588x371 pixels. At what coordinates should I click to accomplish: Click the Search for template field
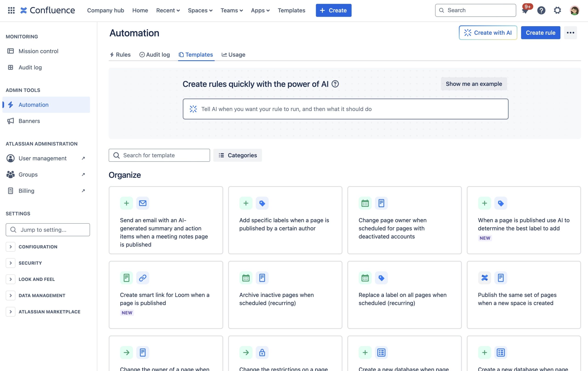(159, 155)
